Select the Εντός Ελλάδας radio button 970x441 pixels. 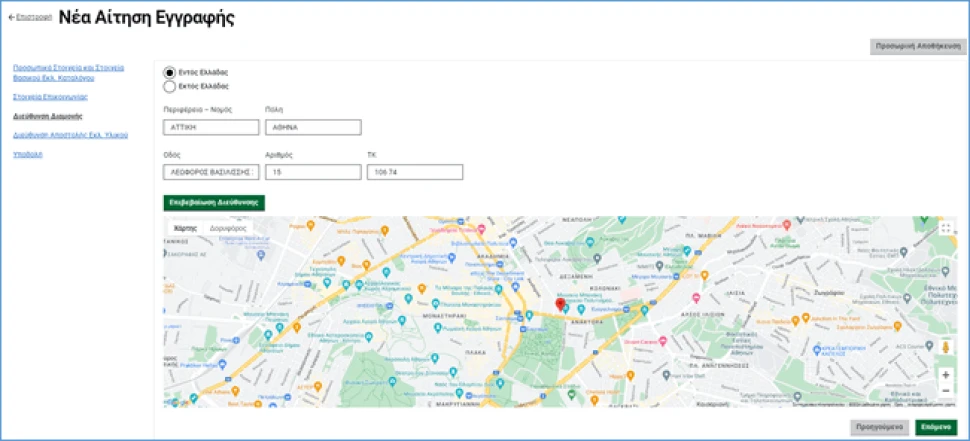tap(169, 73)
